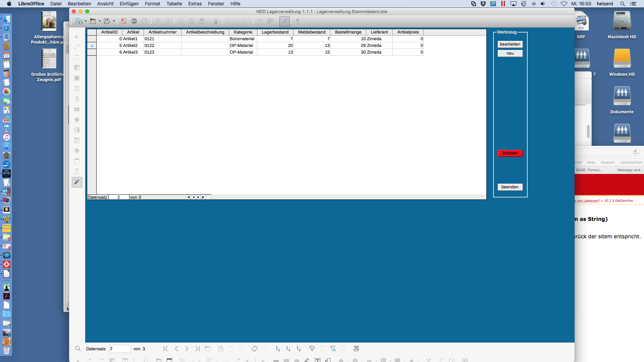Open the Bearbeiten menu
The height and width of the screenshot is (362, 644).
click(79, 4)
